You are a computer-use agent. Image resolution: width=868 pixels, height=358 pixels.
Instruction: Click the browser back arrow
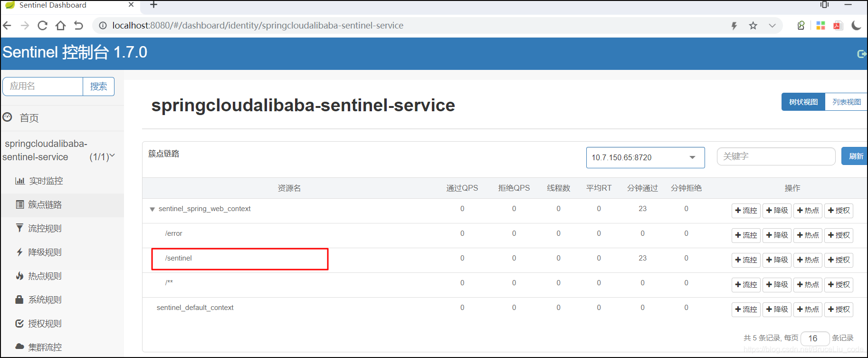pos(7,26)
